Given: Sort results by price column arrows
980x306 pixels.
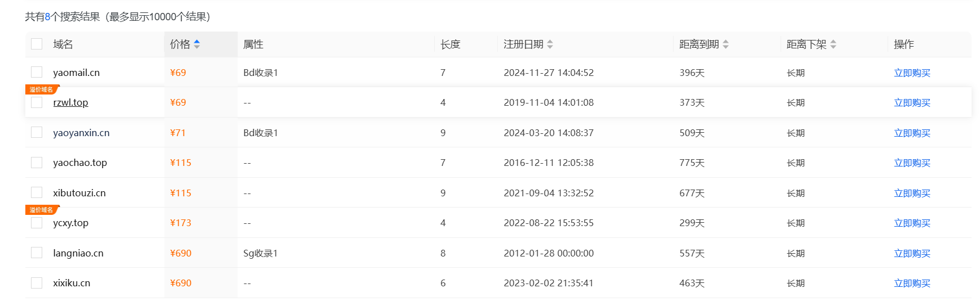Looking at the screenshot, I should [197, 44].
